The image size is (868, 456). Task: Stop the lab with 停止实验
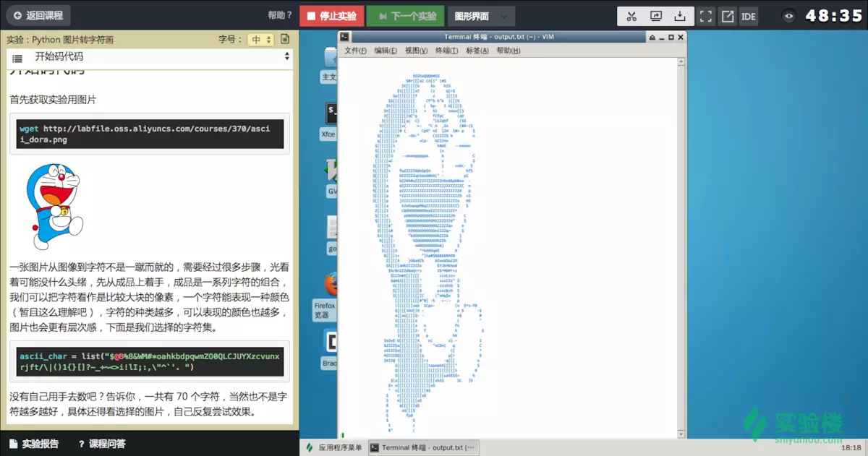pos(331,16)
